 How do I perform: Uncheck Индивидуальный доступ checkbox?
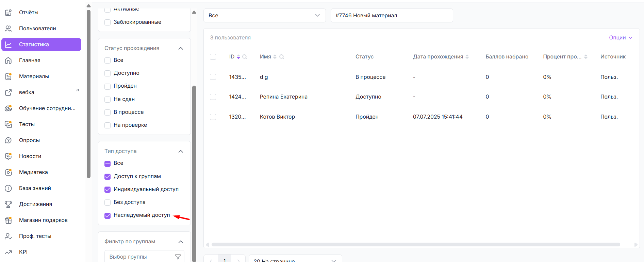click(108, 190)
